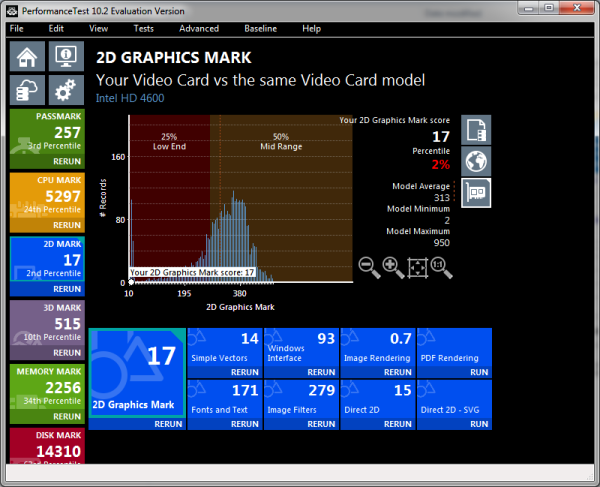Image resolution: width=600 pixels, height=487 pixels.
Task: Click the save results document icon
Action: [476, 130]
